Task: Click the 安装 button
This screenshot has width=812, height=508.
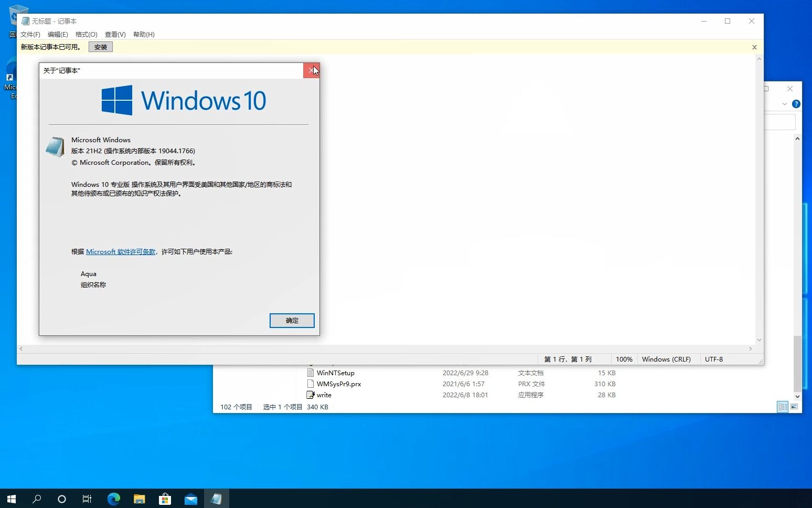Action: [x=101, y=47]
